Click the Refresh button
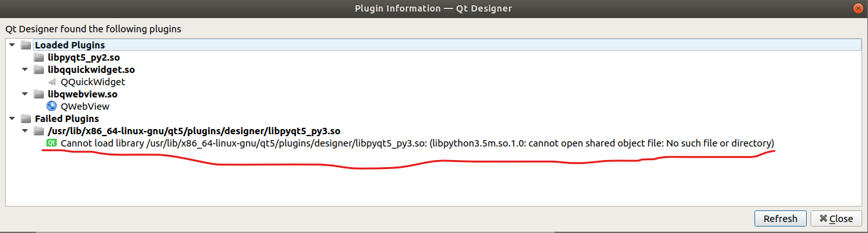Screen dimensions: 868x233 tap(780, 219)
